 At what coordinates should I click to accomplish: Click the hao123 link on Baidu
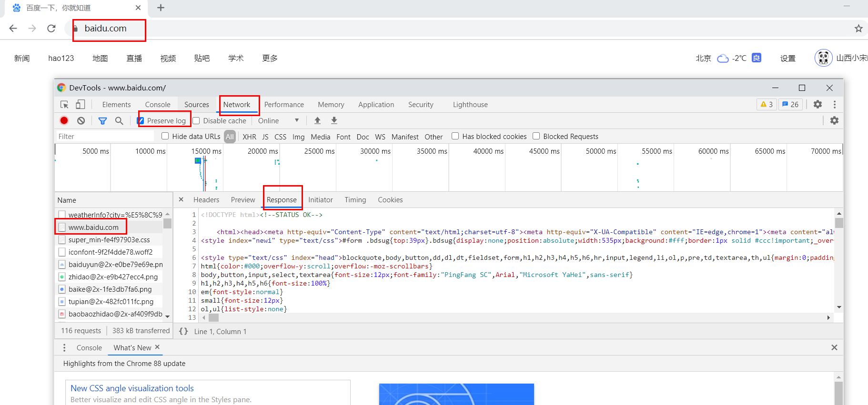click(61, 58)
